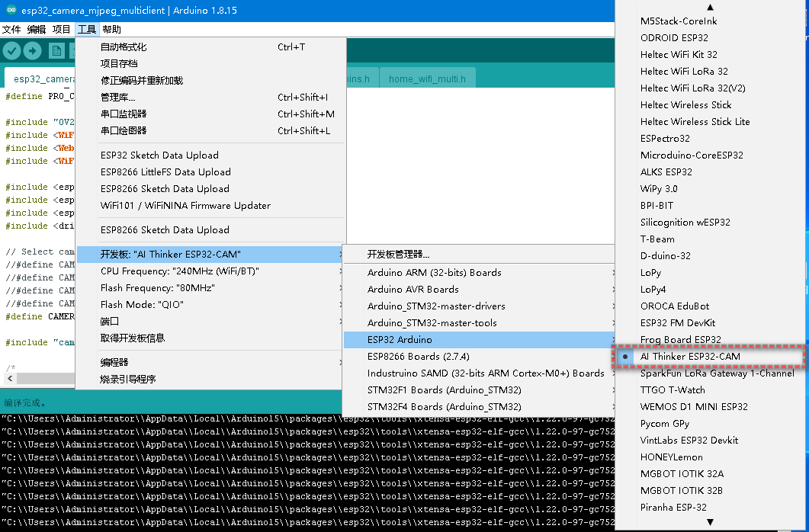Viewport: 809px width, 532px height.
Task: Expand STM32F4 Boards (Arduino_STM32) submenu
Action: [x=480, y=407]
